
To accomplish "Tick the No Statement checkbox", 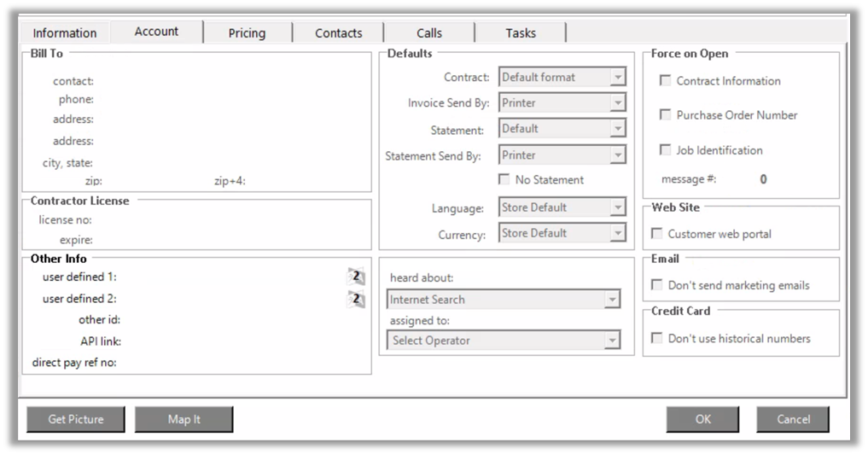I will [504, 180].
